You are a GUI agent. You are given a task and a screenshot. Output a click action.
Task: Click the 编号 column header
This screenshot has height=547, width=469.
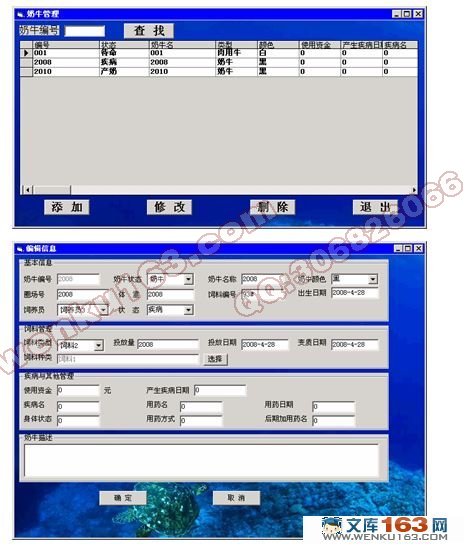pyautogui.click(x=66, y=45)
